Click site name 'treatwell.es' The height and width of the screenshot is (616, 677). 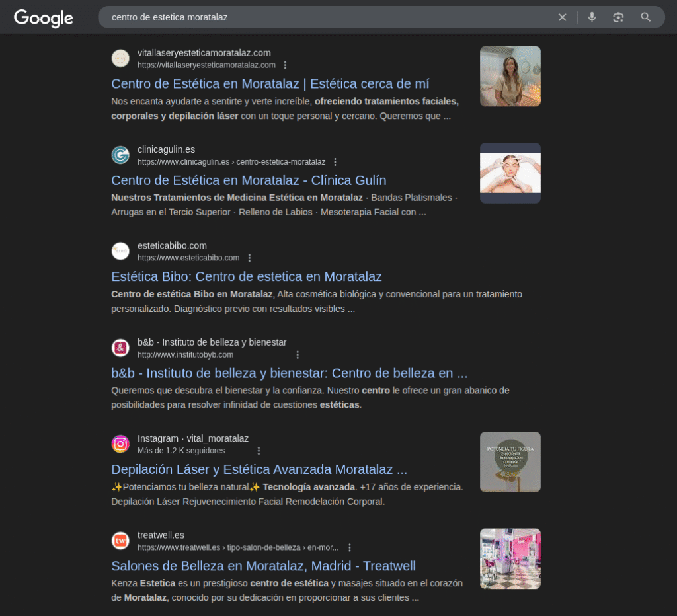tap(161, 535)
